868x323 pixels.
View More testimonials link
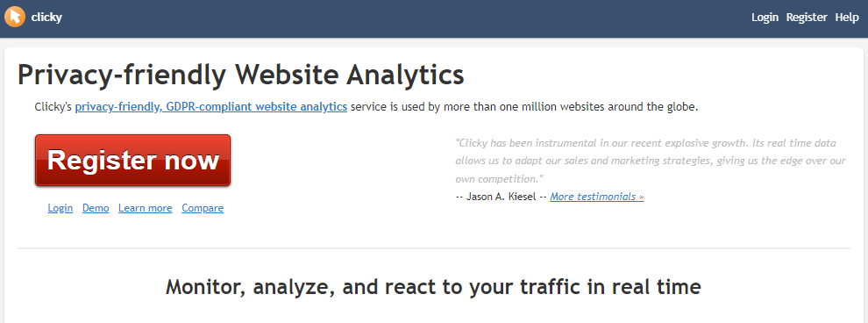(597, 196)
